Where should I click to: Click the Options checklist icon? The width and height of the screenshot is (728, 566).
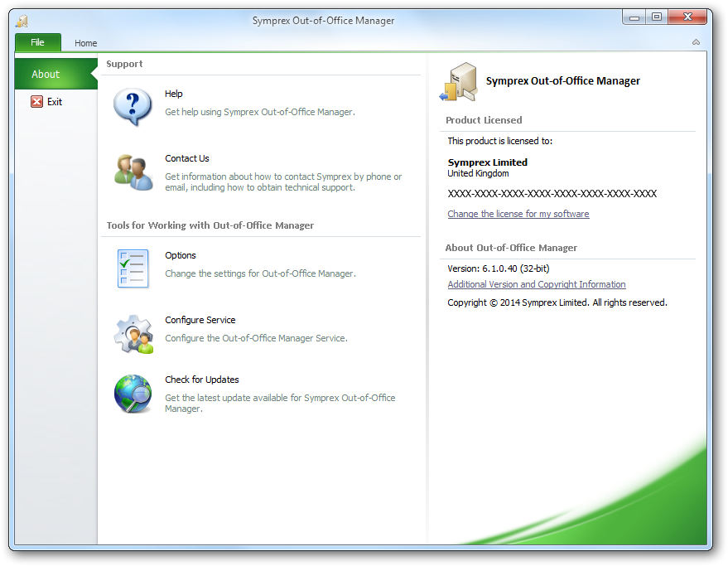point(133,268)
